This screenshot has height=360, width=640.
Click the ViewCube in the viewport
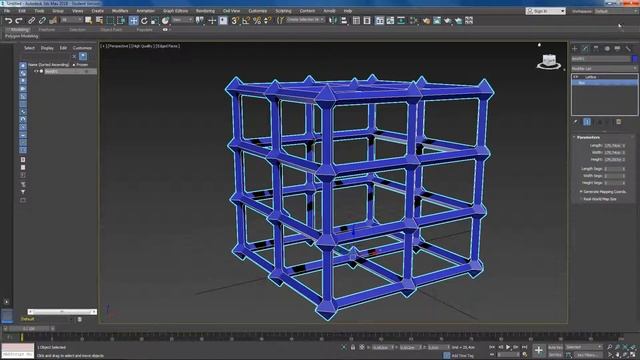point(549,62)
